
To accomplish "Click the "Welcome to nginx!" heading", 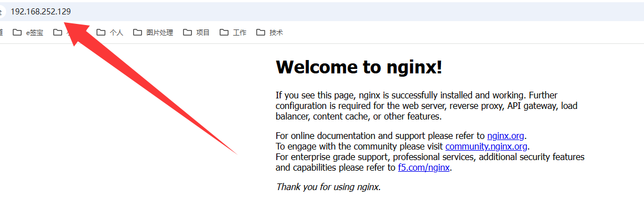I will click(359, 67).
